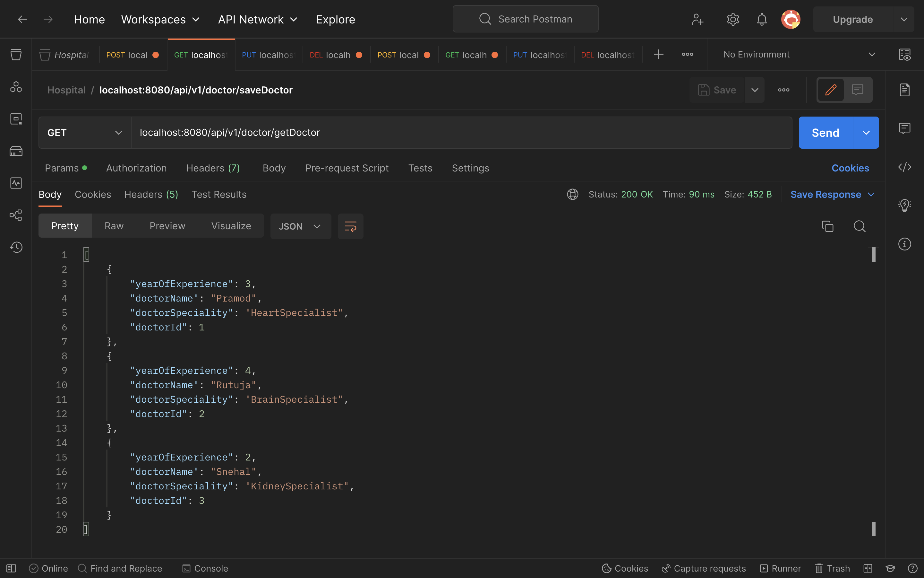Open Collections in left sidebar

[x=16, y=55]
